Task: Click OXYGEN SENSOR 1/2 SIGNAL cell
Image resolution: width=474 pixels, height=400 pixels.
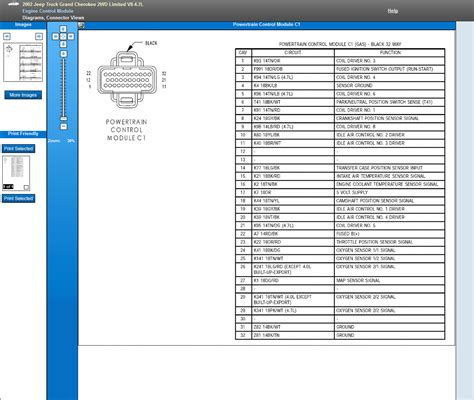Action: [390, 259]
